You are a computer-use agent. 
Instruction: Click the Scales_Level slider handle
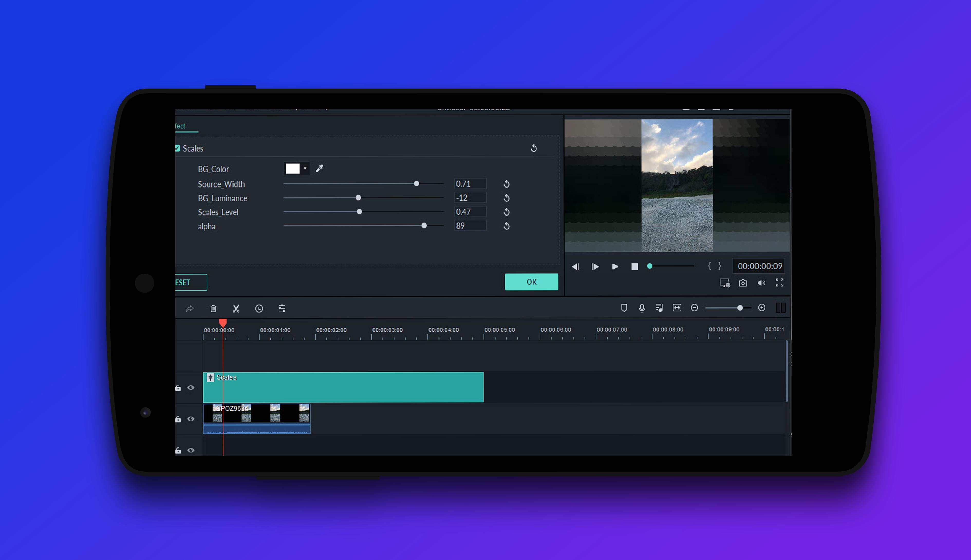(x=360, y=212)
